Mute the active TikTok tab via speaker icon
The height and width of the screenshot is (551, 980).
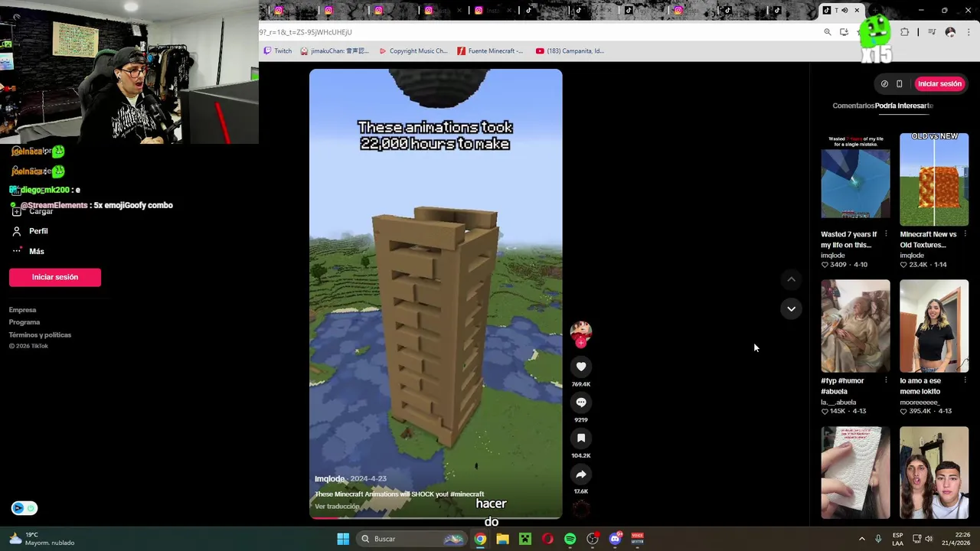[x=844, y=11]
